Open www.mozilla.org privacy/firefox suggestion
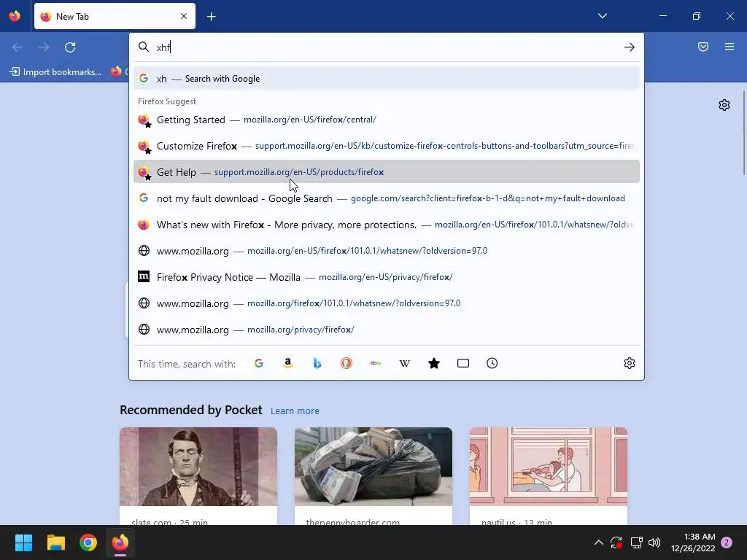Viewport: 747px width, 560px height. pos(387,329)
